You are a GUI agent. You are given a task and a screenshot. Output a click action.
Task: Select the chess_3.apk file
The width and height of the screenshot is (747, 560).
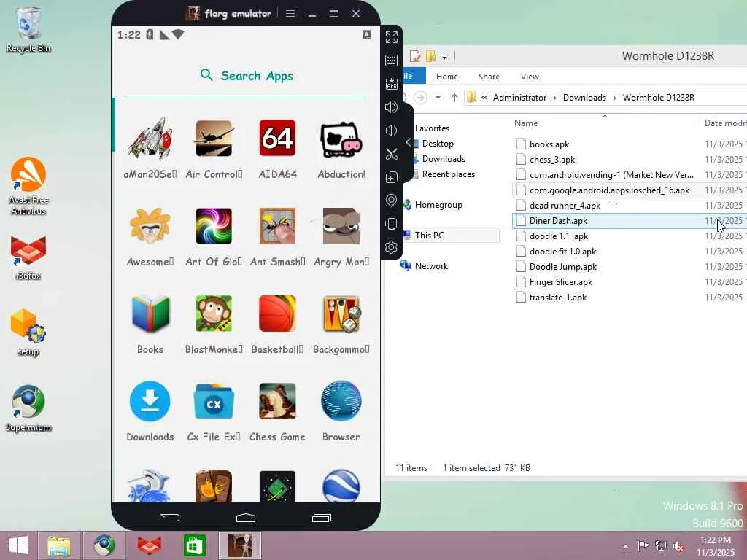point(552,160)
